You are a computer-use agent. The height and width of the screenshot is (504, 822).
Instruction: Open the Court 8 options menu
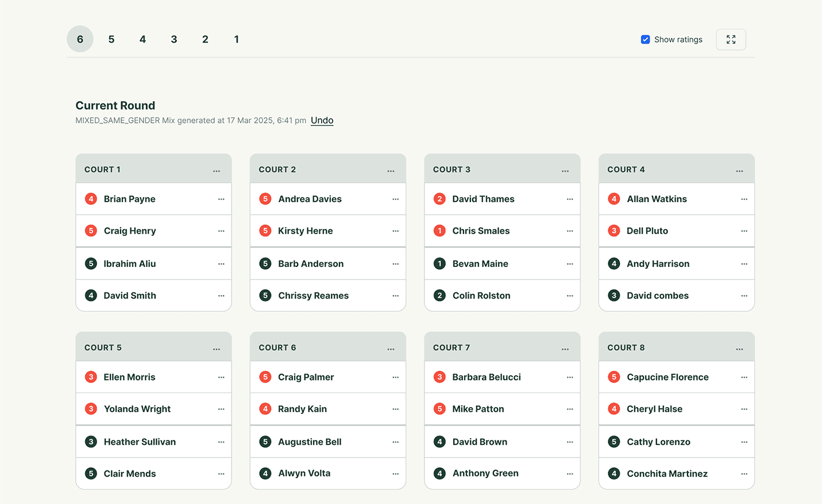(739, 347)
